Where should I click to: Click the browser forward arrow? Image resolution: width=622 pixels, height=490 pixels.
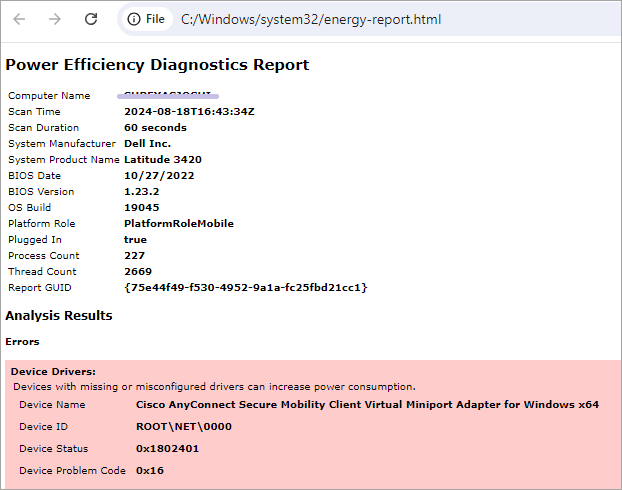point(55,19)
